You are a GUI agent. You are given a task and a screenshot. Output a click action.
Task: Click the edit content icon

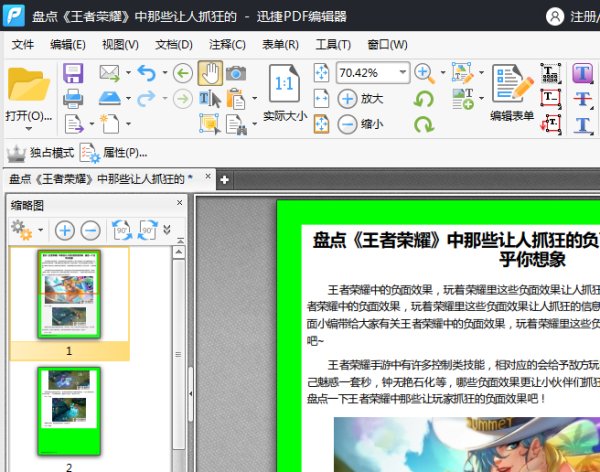coord(463,73)
